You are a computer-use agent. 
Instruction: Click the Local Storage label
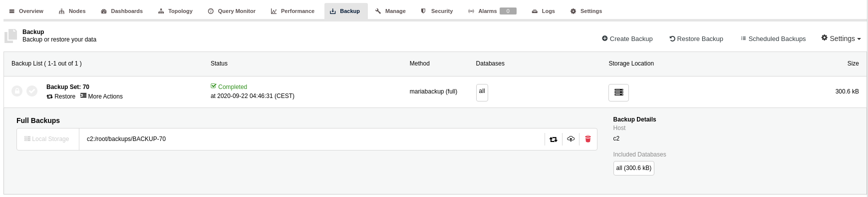point(47,139)
